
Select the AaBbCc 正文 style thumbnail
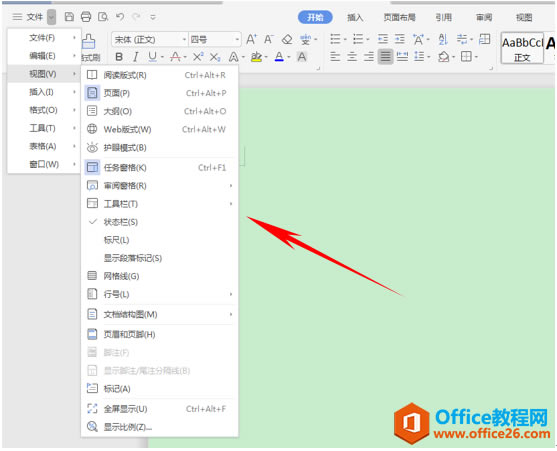click(522, 49)
